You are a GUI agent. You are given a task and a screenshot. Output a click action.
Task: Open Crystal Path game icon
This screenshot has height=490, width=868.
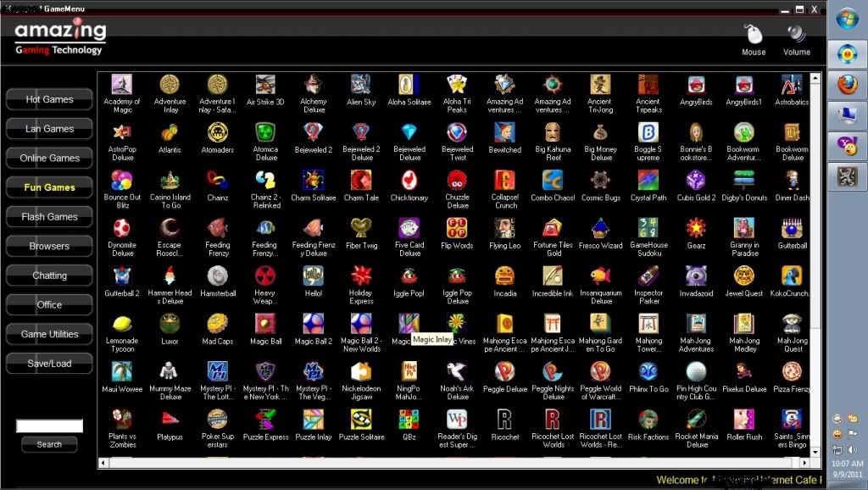(x=648, y=181)
